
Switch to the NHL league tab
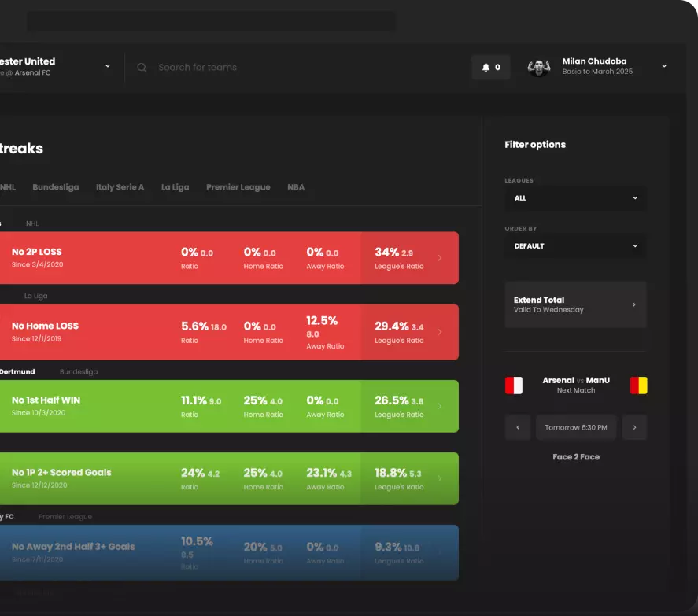(x=8, y=187)
